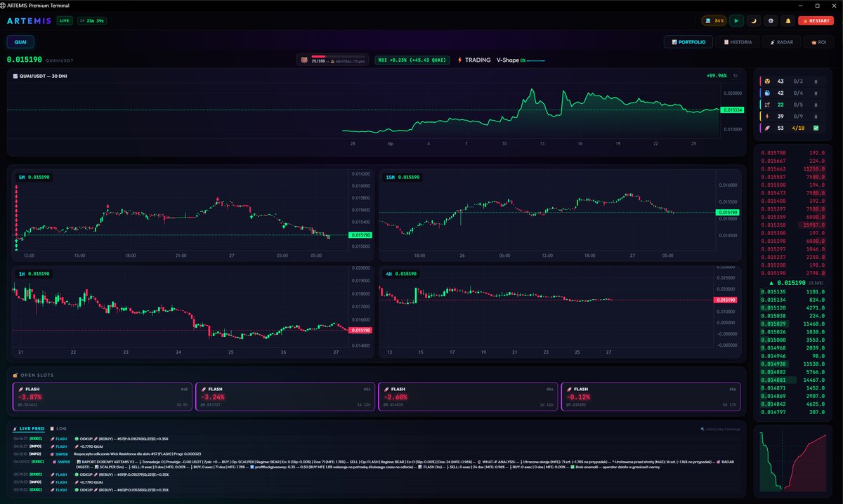The height and width of the screenshot is (504, 843).
Task: Click the ARTEMIS logo
Action: (x=29, y=21)
